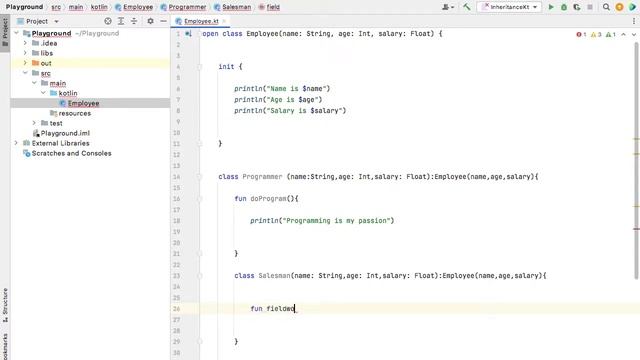The image size is (640, 360).
Task: Expand the test folder
Action: [34, 123]
